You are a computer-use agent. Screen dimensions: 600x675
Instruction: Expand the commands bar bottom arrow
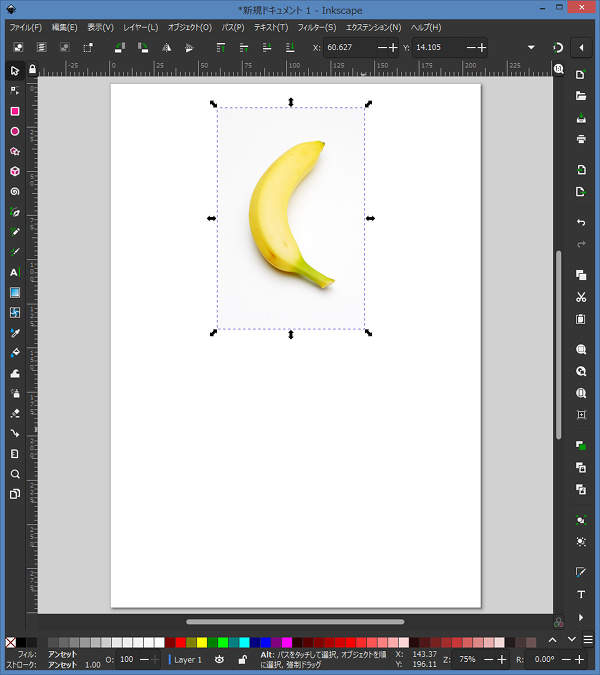click(581, 617)
